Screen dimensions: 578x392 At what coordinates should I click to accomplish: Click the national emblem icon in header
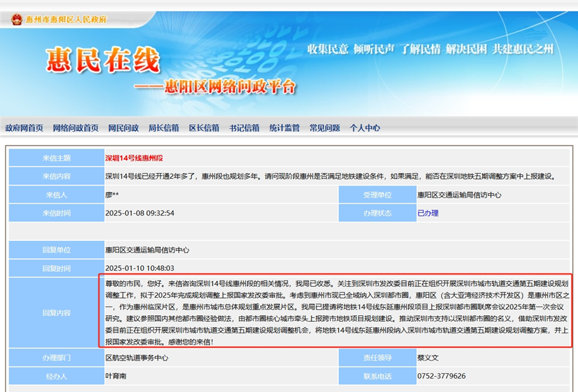coord(17,19)
